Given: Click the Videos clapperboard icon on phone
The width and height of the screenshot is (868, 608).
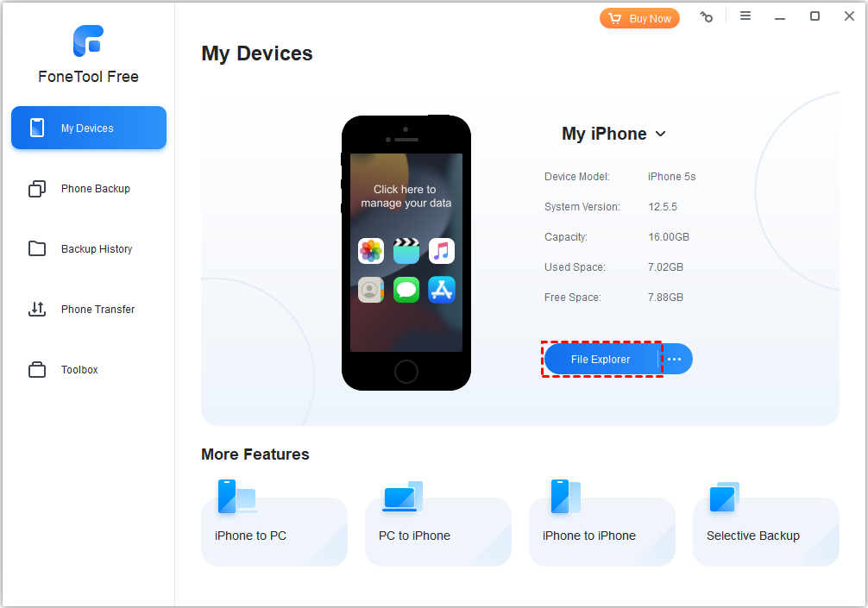Looking at the screenshot, I should [406, 251].
